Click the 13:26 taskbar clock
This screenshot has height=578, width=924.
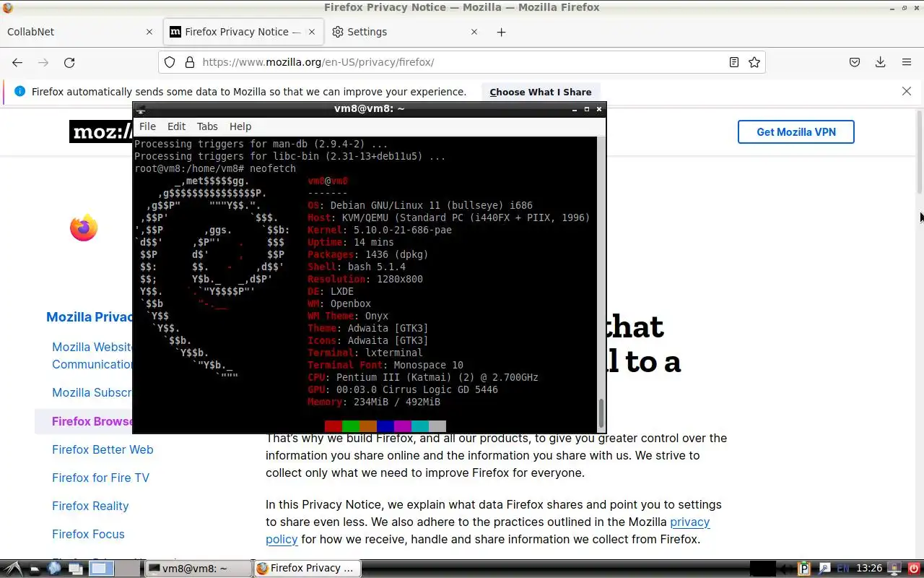869,569
